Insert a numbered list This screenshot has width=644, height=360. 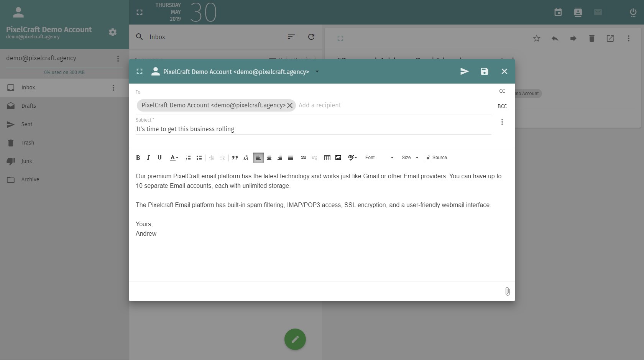point(188,158)
